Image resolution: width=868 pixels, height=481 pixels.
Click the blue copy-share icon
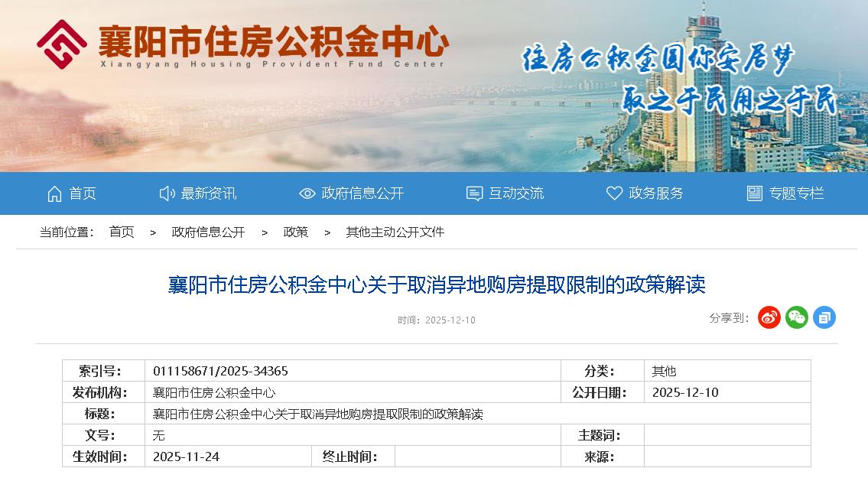(x=824, y=318)
